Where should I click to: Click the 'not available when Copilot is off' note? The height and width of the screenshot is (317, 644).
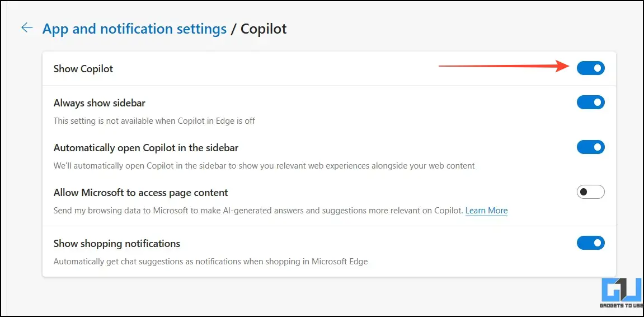(154, 122)
